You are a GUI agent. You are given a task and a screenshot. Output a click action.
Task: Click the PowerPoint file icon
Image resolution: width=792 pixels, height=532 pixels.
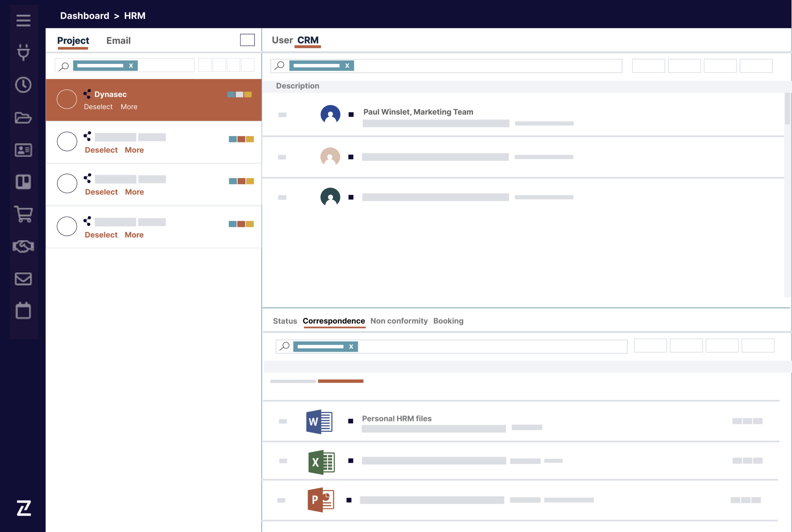click(x=321, y=500)
